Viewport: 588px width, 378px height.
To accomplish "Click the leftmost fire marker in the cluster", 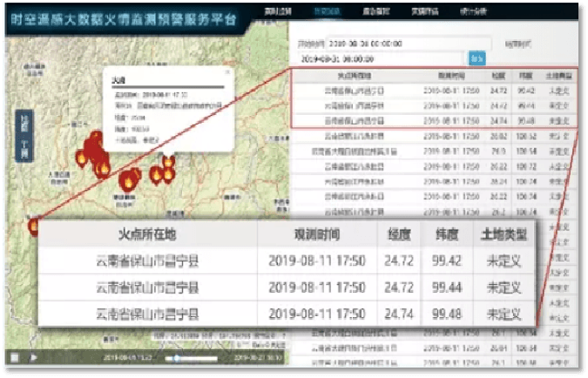I will (81, 157).
